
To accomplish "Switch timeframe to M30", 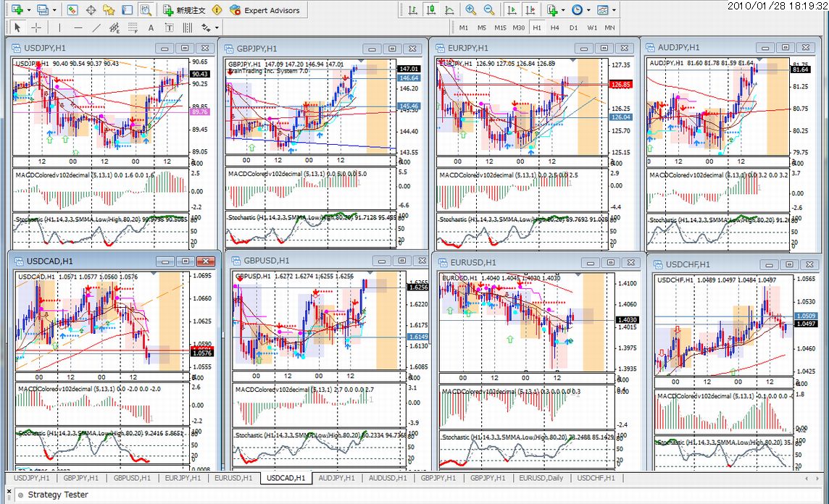I will click(x=519, y=28).
